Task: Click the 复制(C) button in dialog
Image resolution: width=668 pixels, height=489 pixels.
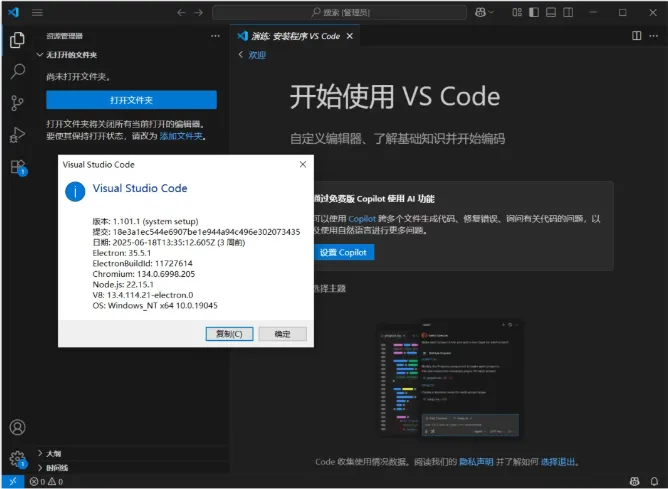Action: [x=229, y=334]
